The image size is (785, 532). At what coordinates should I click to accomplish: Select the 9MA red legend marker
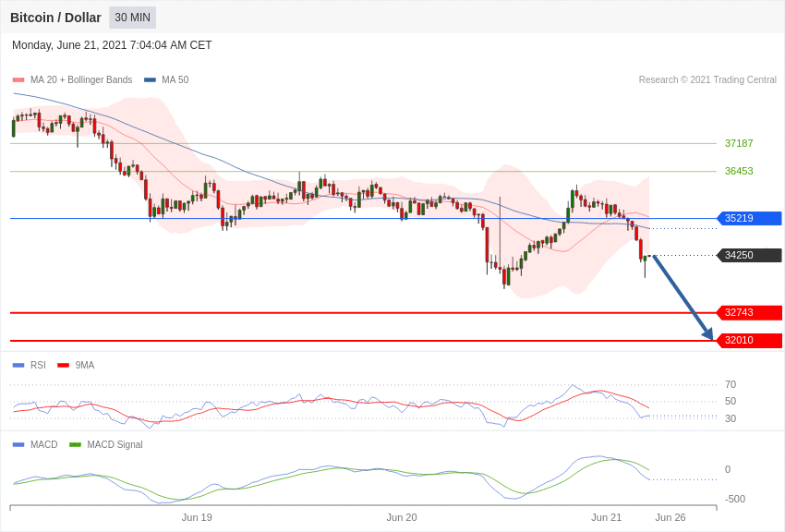(63, 365)
